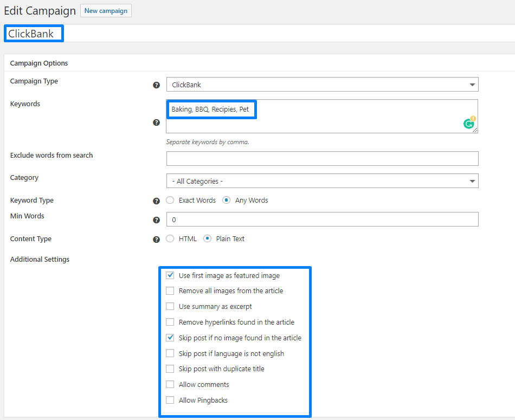This screenshot has width=515, height=420.
Task: Tick Skip post with duplicate title
Action: click(170, 369)
